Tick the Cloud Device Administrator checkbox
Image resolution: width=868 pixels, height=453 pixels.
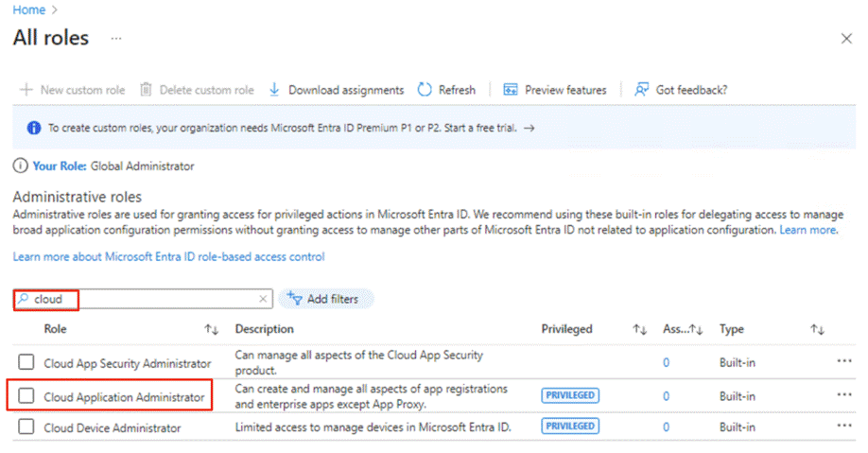coord(26,427)
